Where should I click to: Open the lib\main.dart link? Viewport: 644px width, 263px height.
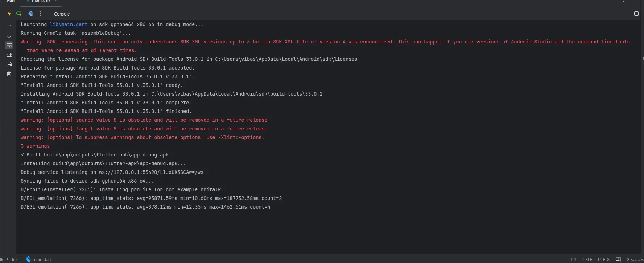69,24
